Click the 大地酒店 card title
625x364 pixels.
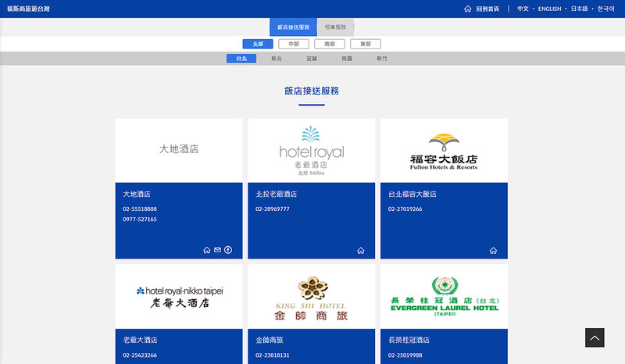click(x=137, y=194)
